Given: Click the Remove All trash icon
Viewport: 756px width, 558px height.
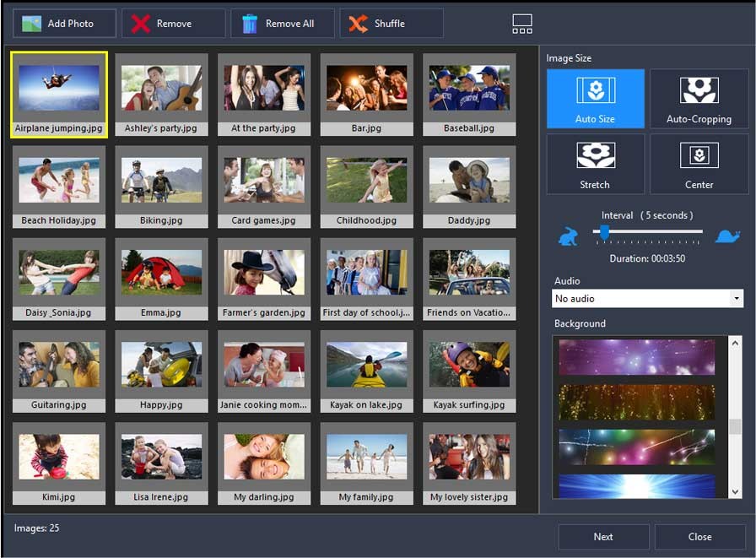Looking at the screenshot, I should coord(250,23).
